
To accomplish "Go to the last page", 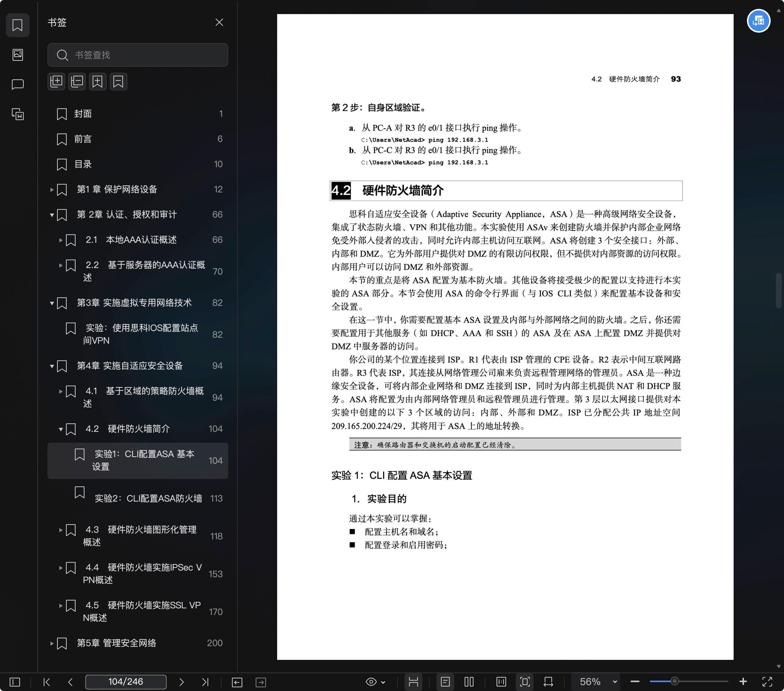I will click(x=205, y=682).
